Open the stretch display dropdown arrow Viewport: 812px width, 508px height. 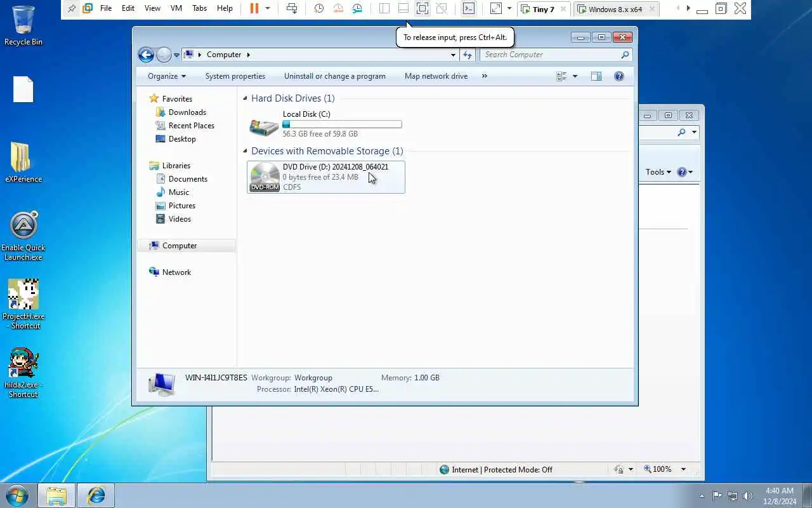(509, 8)
